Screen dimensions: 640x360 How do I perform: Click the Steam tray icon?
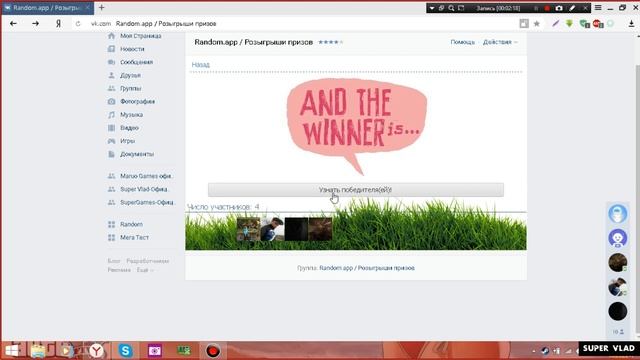click(545, 351)
